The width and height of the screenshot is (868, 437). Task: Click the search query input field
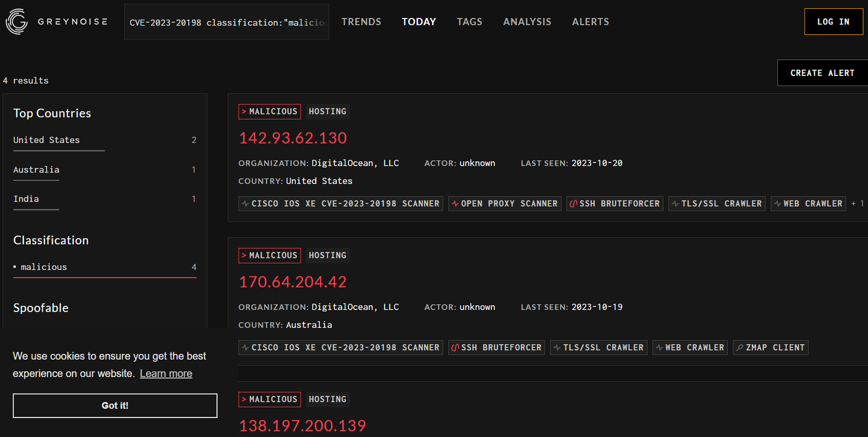coord(227,22)
